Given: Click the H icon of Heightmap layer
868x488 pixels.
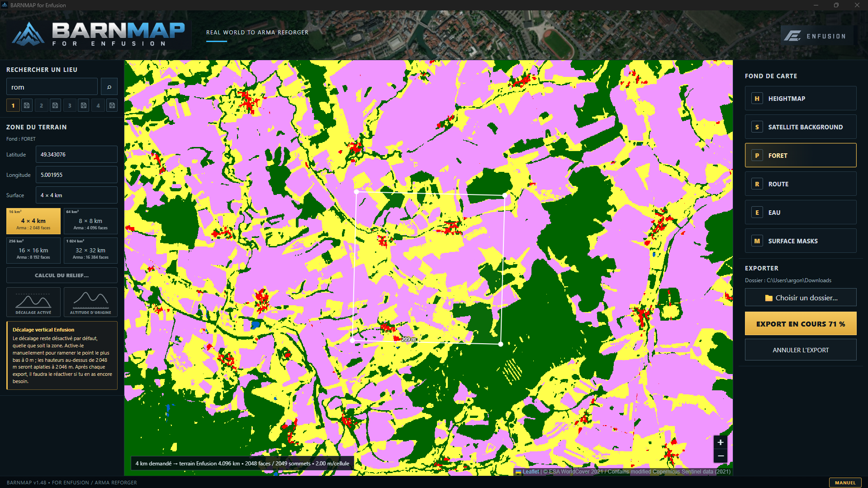Looking at the screenshot, I should 757,99.
